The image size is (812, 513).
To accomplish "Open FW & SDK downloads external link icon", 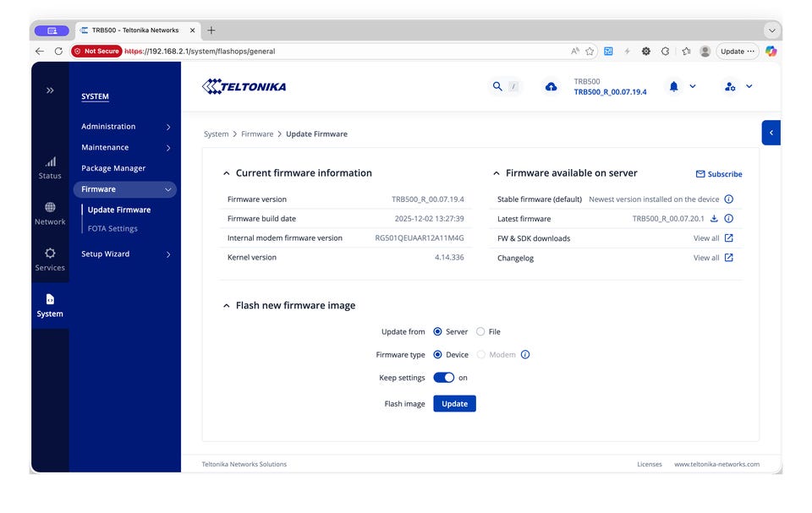I will click(728, 238).
